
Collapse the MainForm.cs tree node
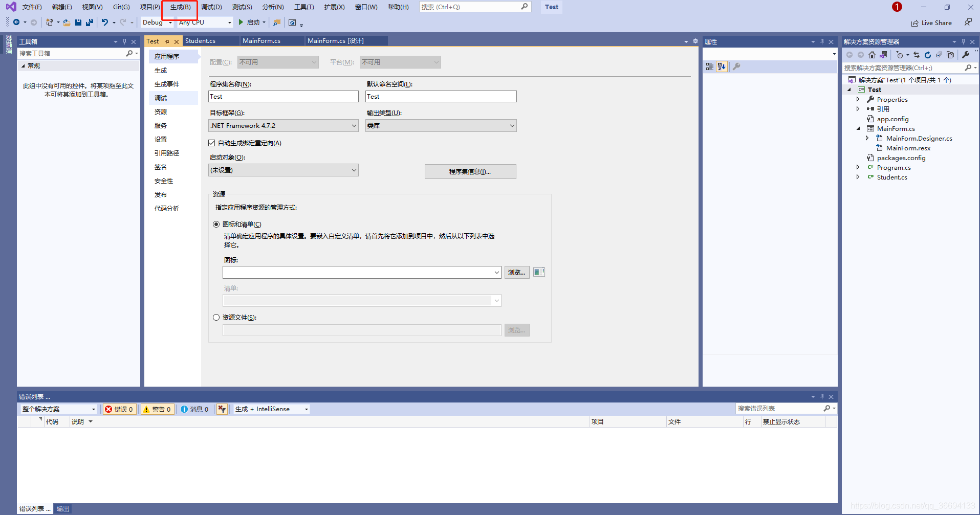pos(858,129)
